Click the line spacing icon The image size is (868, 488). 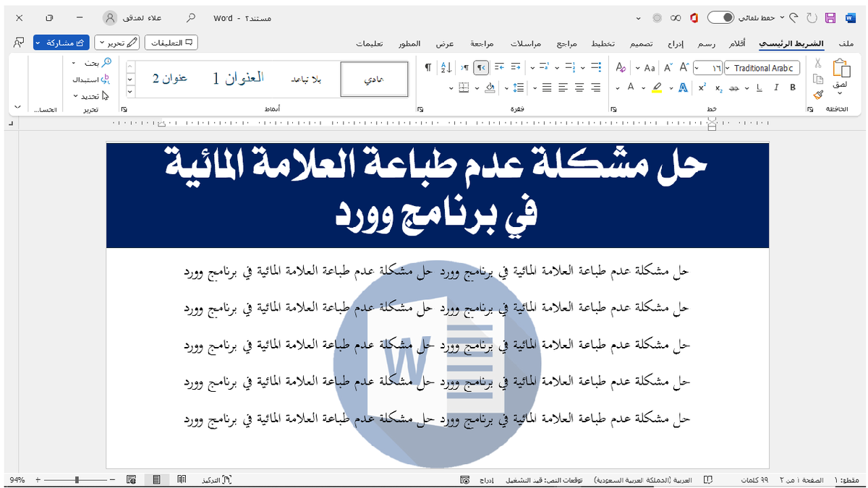(x=518, y=87)
